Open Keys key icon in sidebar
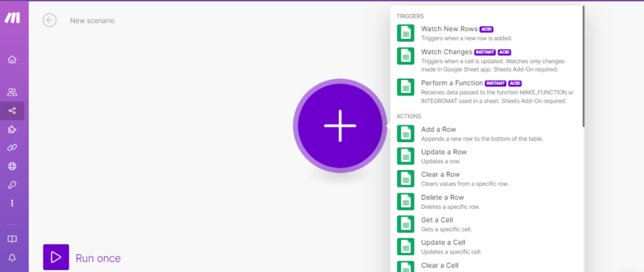644x272 pixels. pos(12,185)
